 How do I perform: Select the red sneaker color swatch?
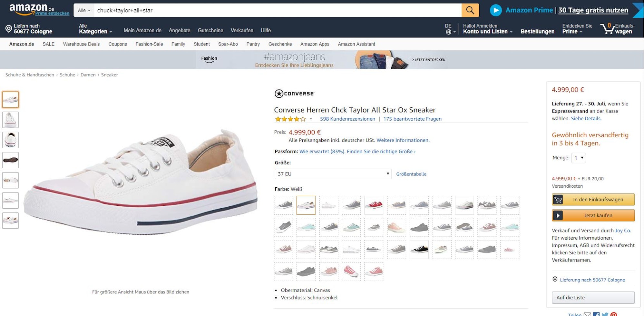pyautogui.click(x=374, y=205)
